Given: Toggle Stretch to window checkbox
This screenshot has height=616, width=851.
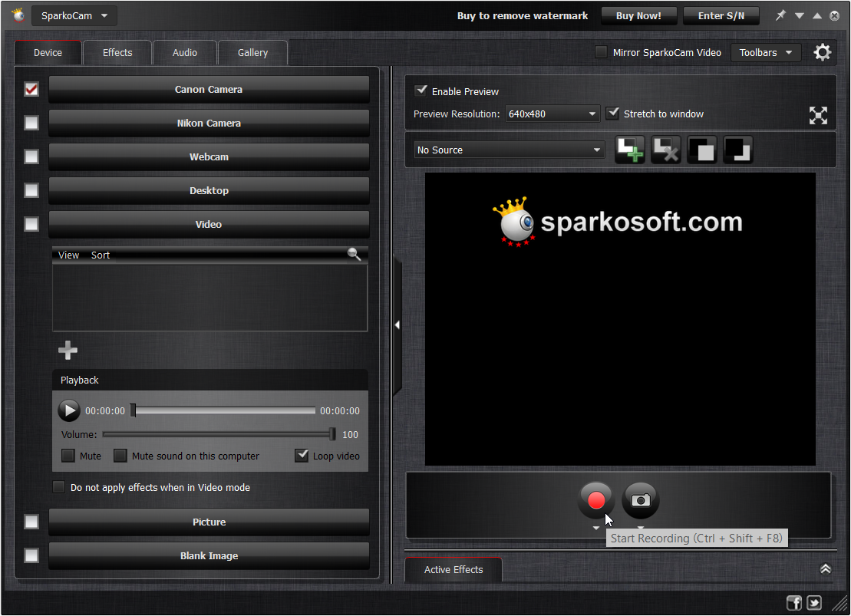Looking at the screenshot, I should (x=612, y=114).
